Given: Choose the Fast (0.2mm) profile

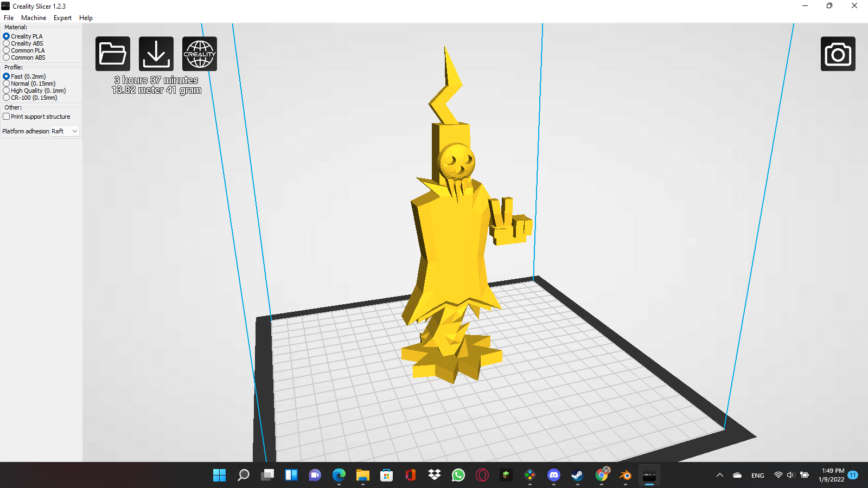Looking at the screenshot, I should pos(24,76).
